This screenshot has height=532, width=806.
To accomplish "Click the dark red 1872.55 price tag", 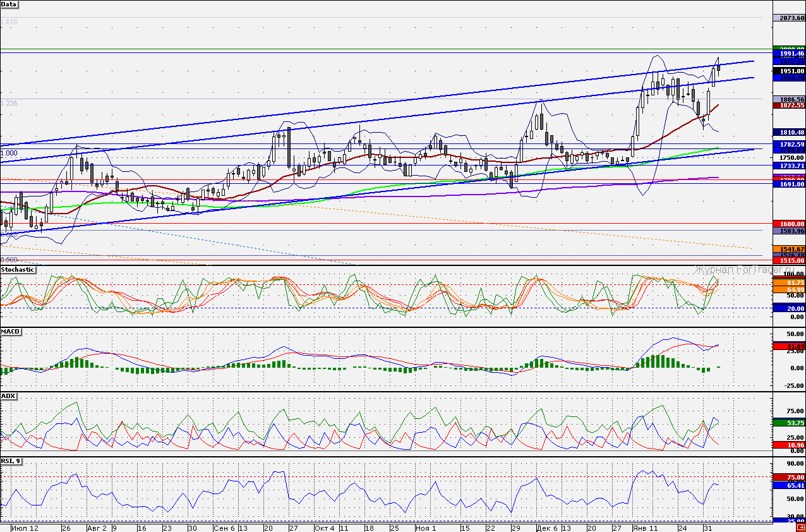I will click(x=789, y=106).
